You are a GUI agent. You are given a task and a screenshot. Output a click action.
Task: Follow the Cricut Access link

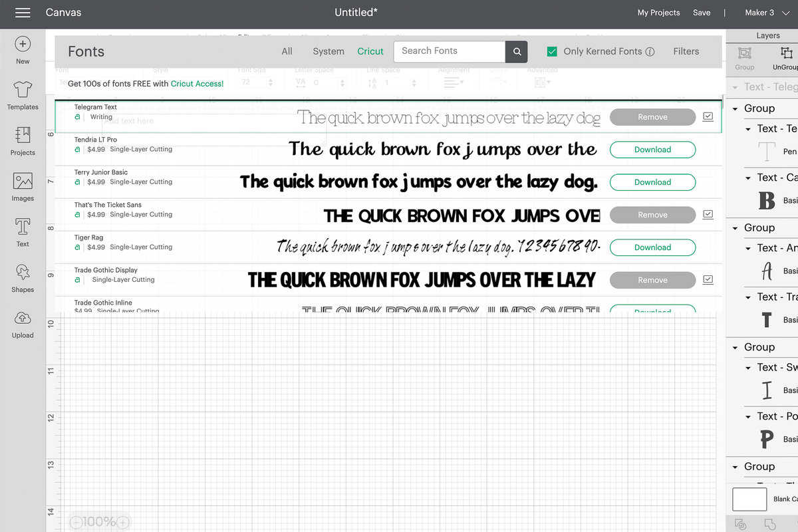pos(197,84)
